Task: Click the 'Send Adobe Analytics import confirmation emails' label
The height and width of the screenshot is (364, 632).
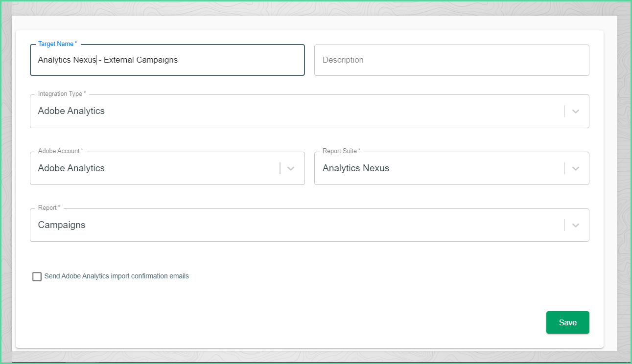Action: pos(117,276)
